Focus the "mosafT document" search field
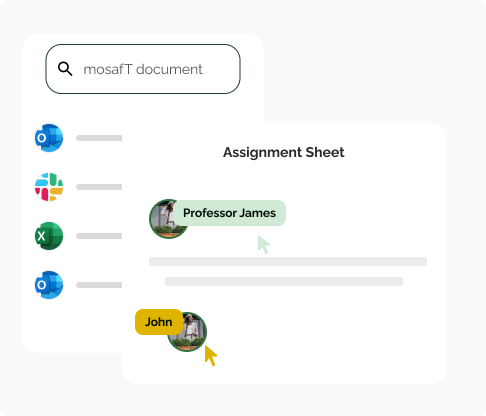The image size is (486, 416). (x=143, y=69)
